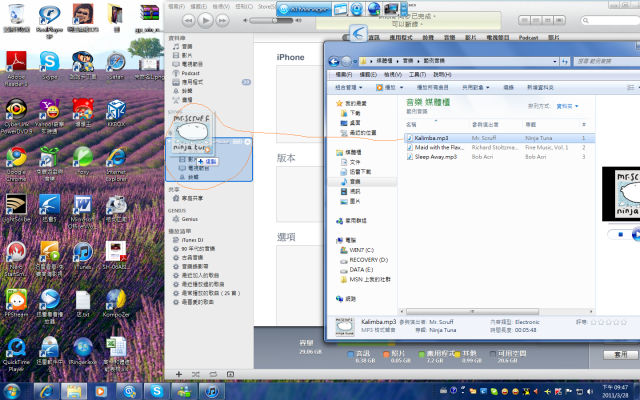Switch to Podcast tab in iPhone view
640x400 pixels.
coord(528,38)
